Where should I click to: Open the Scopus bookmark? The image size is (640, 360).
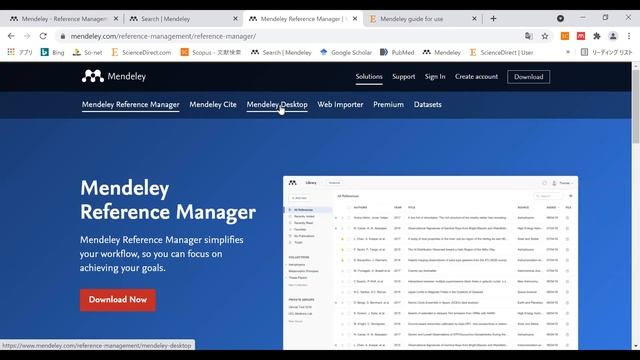[211, 52]
